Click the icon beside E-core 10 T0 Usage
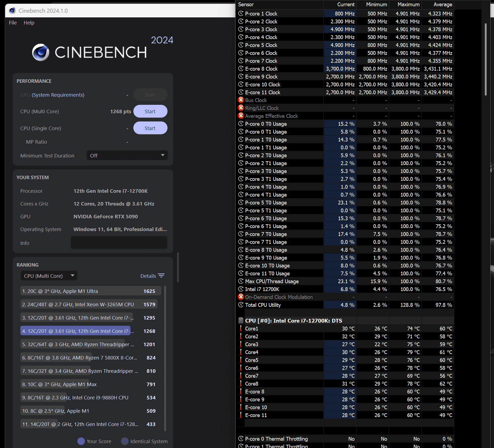Image resolution: width=494 pixels, height=448 pixels. (x=241, y=265)
